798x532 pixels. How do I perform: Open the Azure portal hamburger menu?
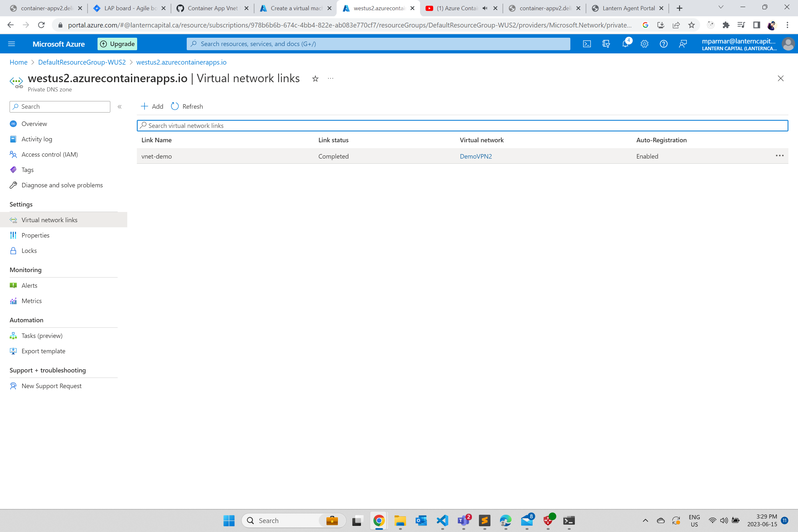[x=12, y=44]
